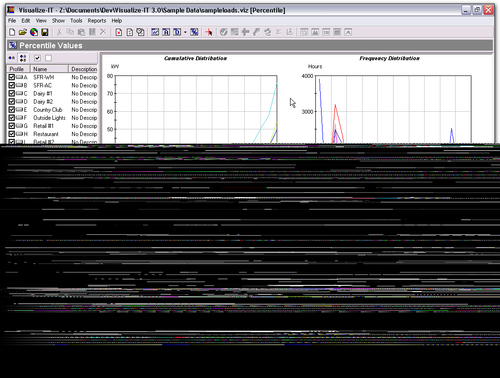Click the Cut scissors icon
Screen dimensions: 500x378
59,32
